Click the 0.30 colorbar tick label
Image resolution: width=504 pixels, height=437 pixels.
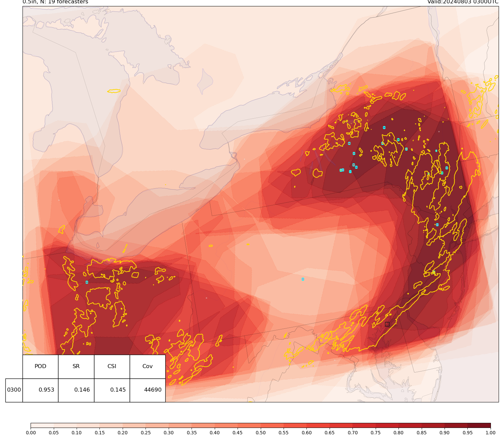(169, 433)
